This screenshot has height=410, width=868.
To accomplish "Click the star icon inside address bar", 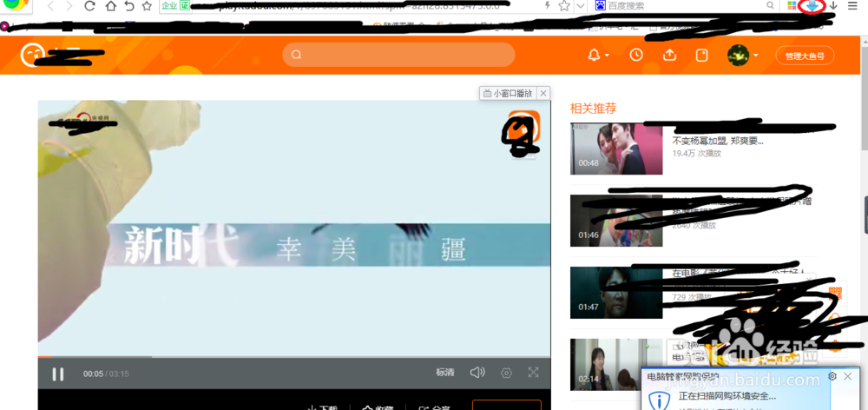I will (564, 5).
